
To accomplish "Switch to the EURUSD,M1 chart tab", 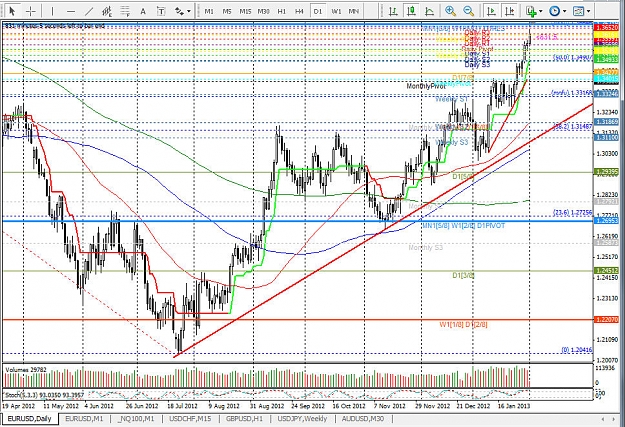I will pyautogui.click(x=84, y=419).
